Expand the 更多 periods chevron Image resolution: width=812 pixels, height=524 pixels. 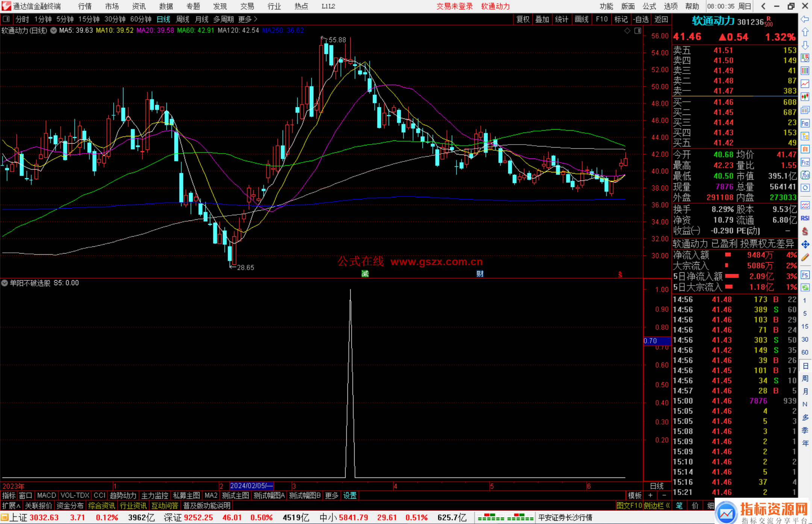tap(248, 19)
